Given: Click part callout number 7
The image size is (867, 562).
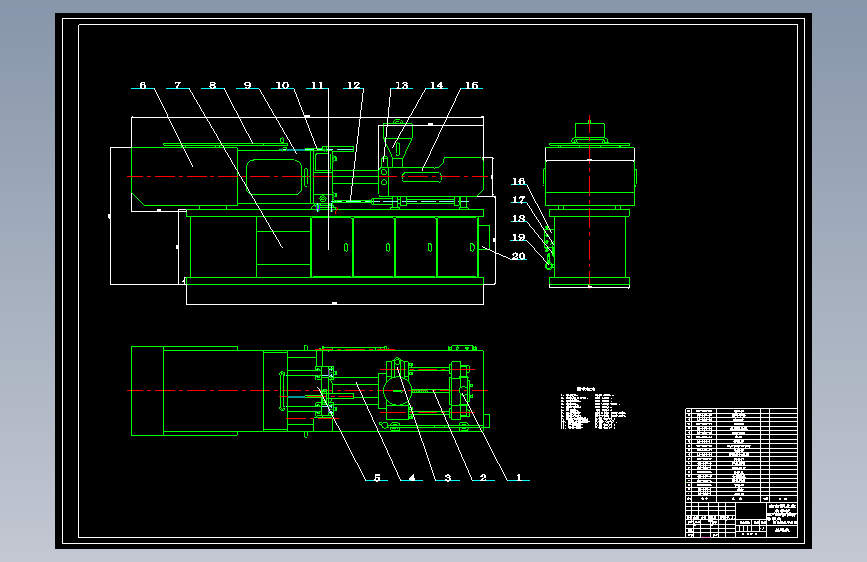Looking at the screenshot, I should 177,85.
